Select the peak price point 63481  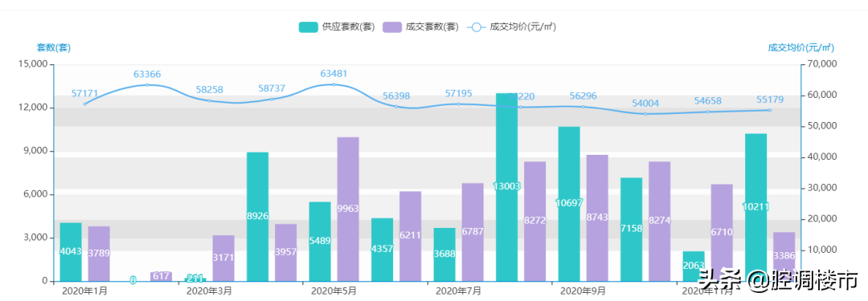point(334,84)
